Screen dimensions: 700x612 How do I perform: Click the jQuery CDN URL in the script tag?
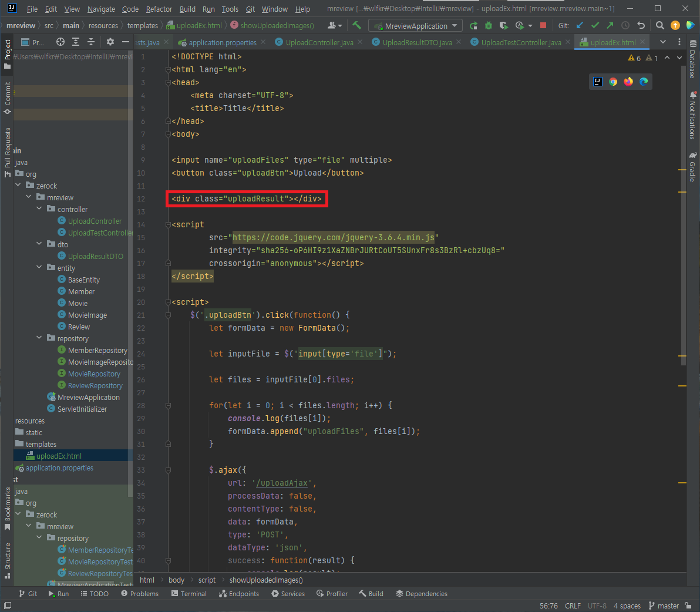pos(333,237)
